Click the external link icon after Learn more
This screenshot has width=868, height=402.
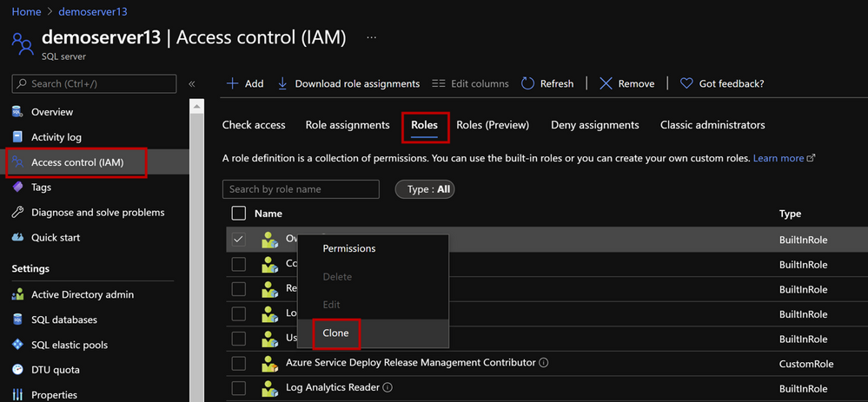click(x=812, y=158)
